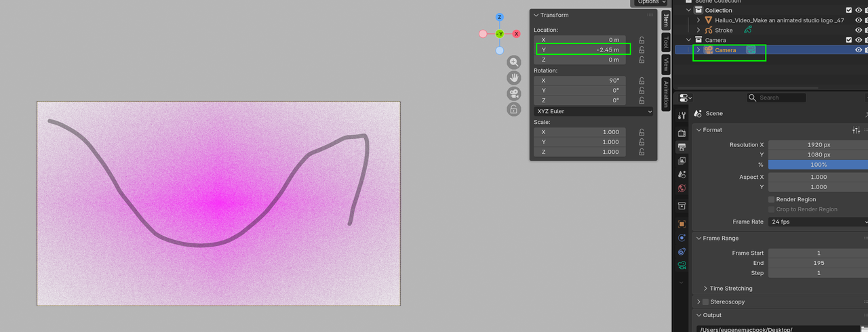Click the grease pencil data icon beside Stroke
Viewport: 868px width, 332px height.
(748, 30)
